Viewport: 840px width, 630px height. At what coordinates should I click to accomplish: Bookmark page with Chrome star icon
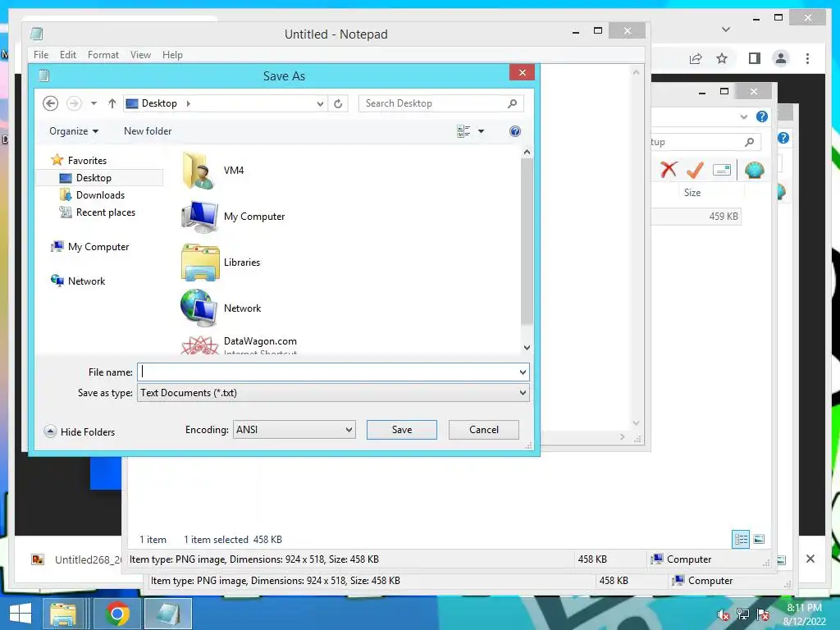[722, 58]
